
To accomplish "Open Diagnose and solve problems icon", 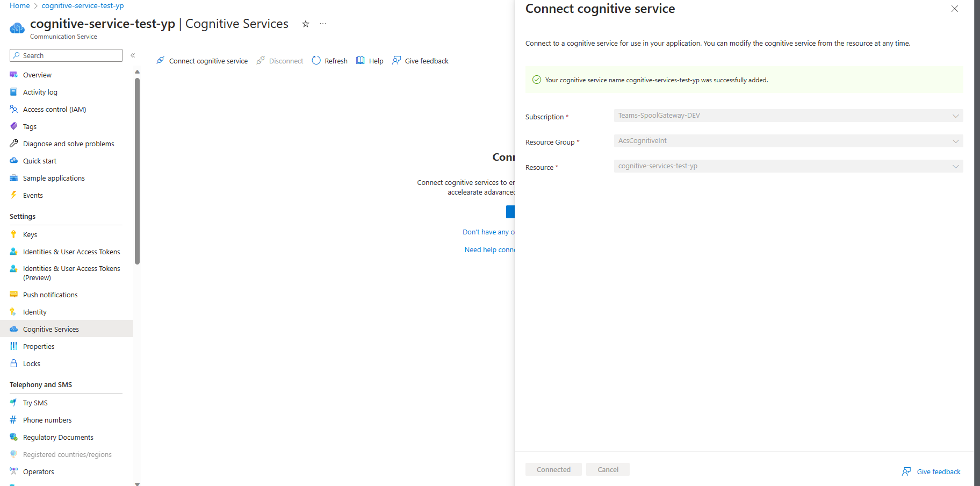I will pos(13,144).
